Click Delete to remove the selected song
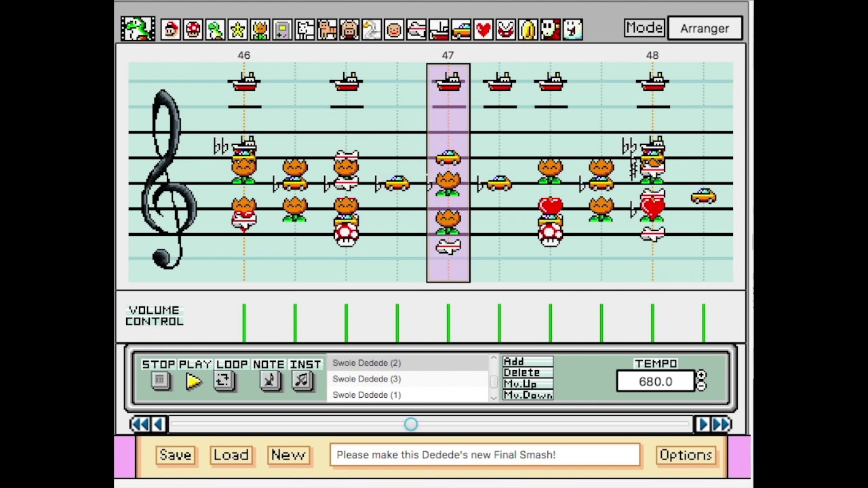 (x=528, y=373)
